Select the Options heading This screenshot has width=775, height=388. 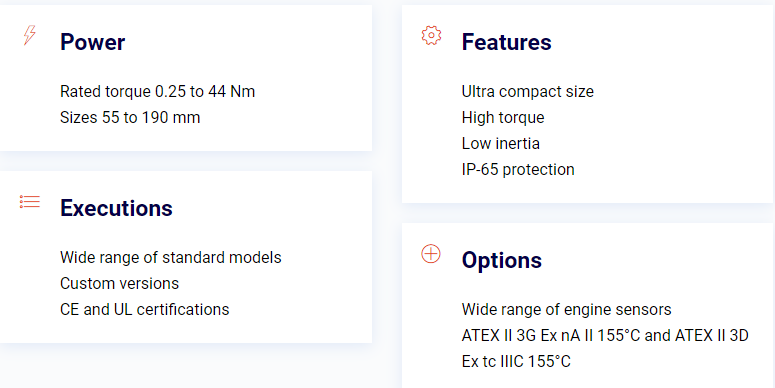[502, 260]
